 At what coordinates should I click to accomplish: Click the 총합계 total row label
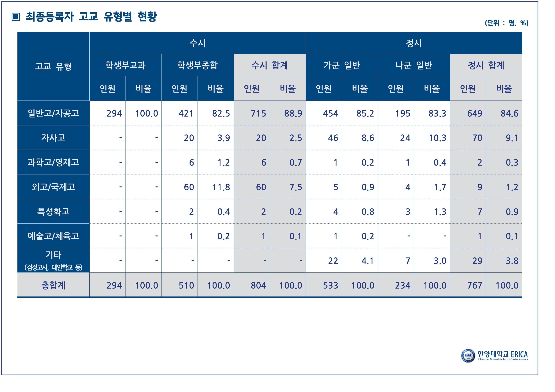(x=53, y=285)
